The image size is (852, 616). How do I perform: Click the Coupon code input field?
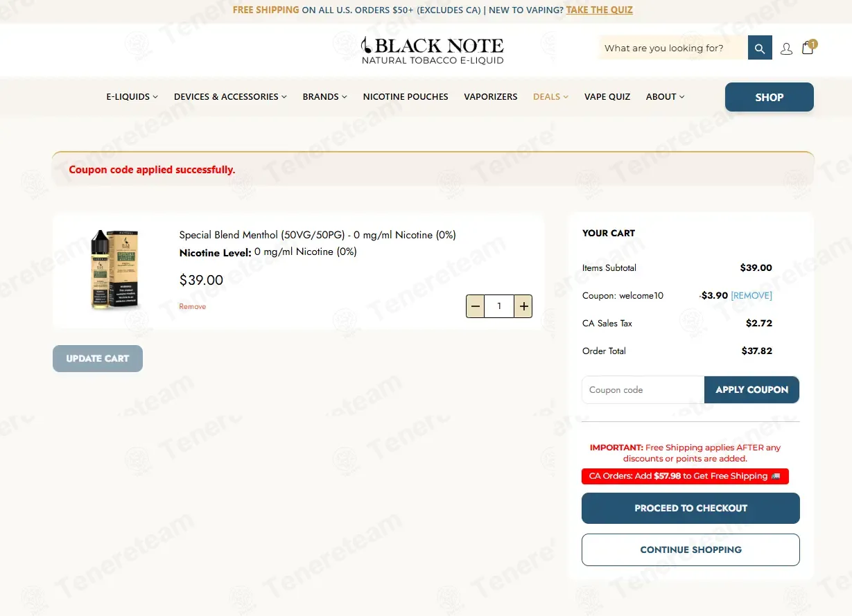point(643,389)
